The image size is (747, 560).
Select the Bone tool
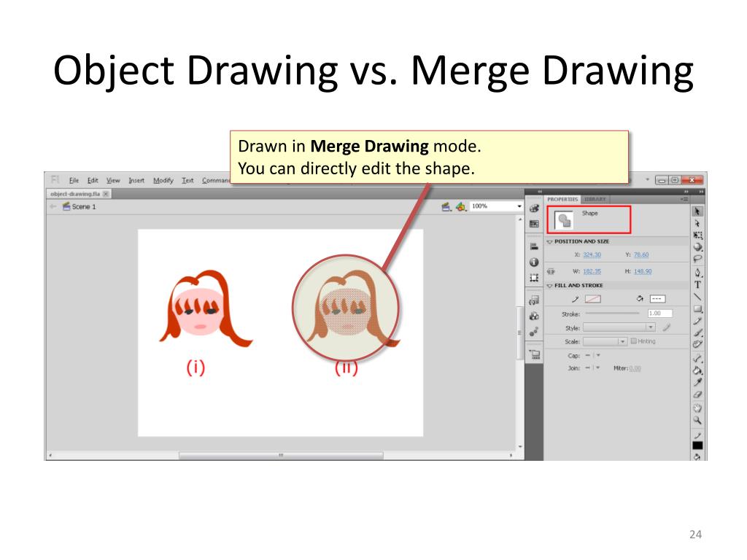[697, 358]
